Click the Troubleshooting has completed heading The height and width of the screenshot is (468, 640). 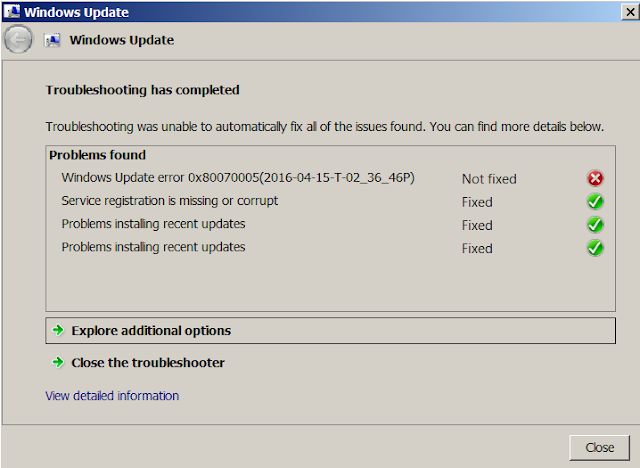point(142,90)
